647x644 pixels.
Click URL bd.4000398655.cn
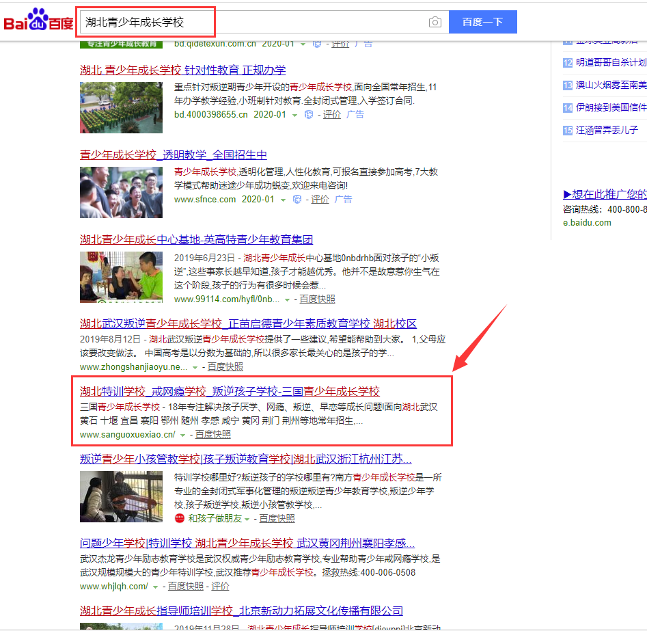211,115
